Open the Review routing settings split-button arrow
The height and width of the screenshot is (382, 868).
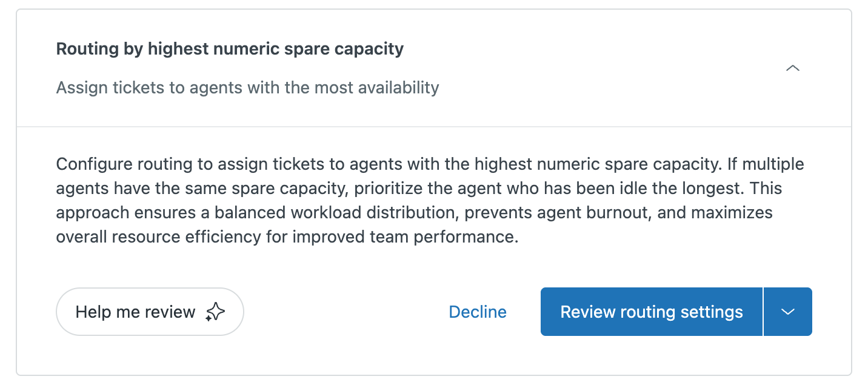[x=787, y=312]
